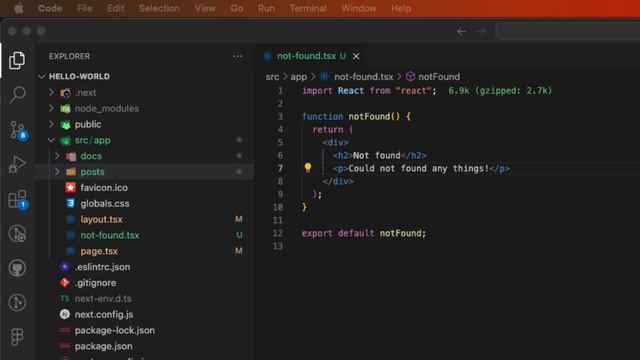Viewport: 640px width, 360px height.
Task: Click 'export default notFound;' code line
Action: point(364,233)
